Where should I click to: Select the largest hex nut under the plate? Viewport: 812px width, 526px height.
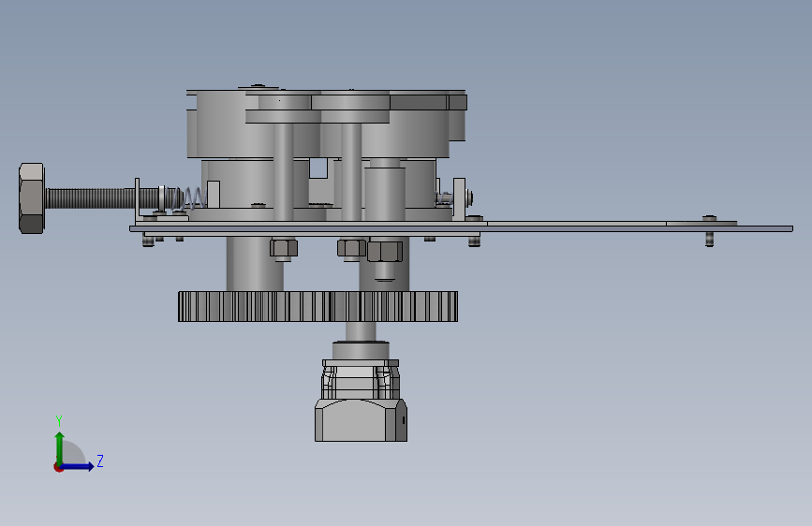tap(385, 251)
